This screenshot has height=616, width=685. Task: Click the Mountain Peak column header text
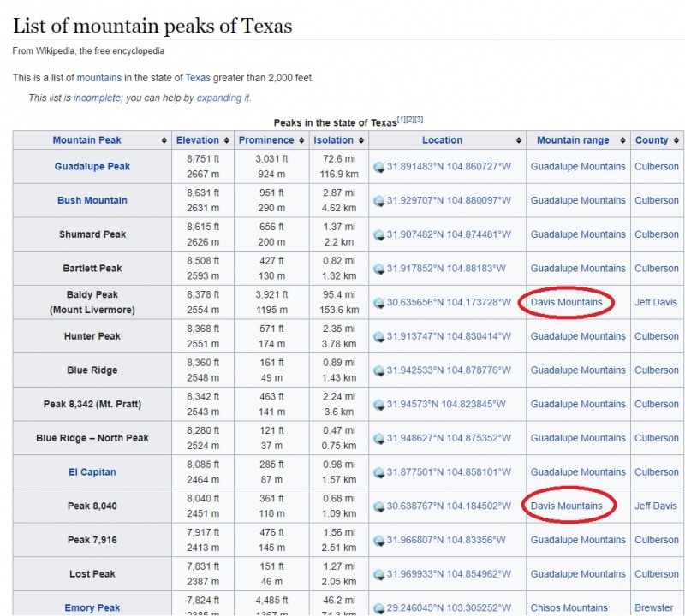click(x=87, y=140)
